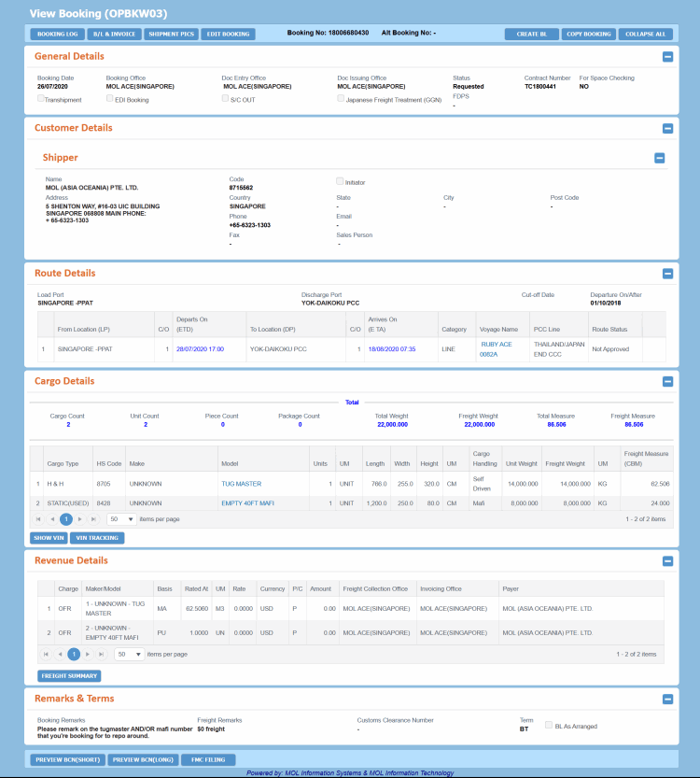Click the Collapse All button
Screen dimensions: 700x778
click(645, 34)
